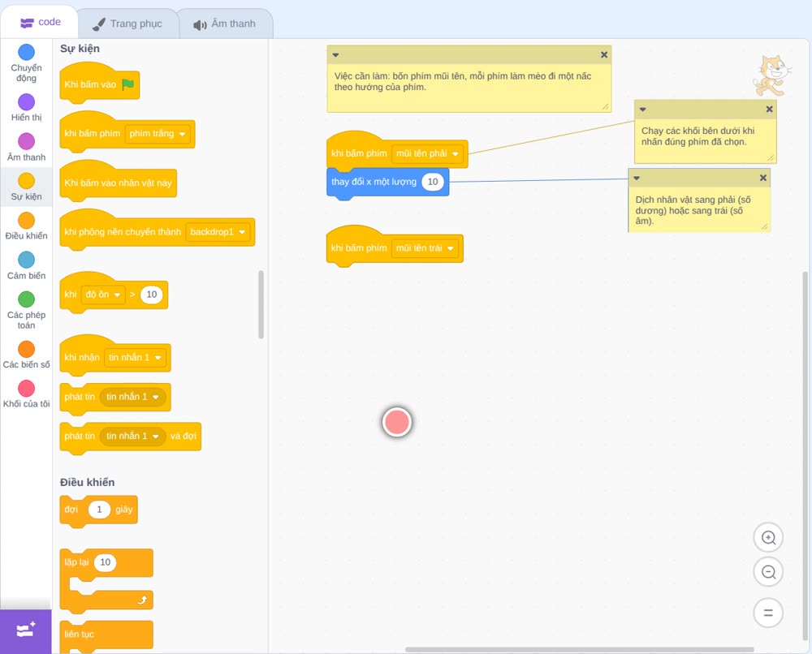Open the Các biến số category
The height and width of the screenshot is (654, 812).
click(x=26, y=355)
